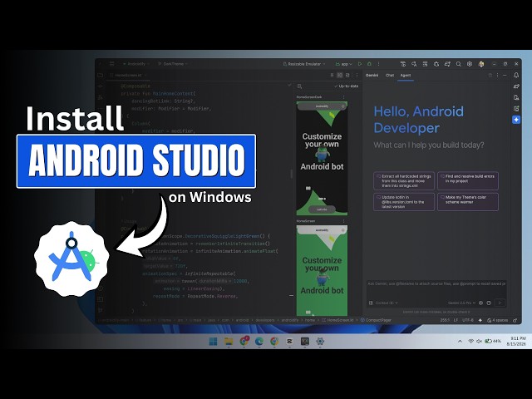The image size is (532, 399).
Task: Switch to the Chat tab
Action: pos(390,76)
